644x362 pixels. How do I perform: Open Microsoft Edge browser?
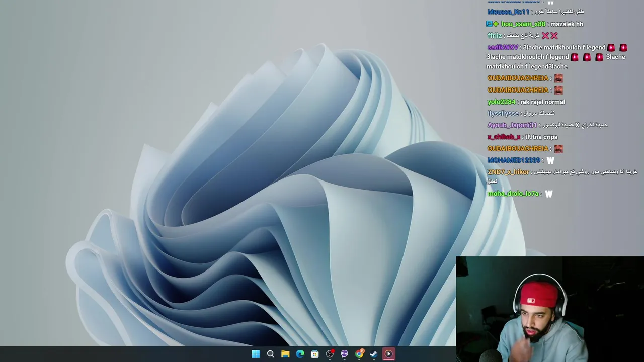point(300,354)
